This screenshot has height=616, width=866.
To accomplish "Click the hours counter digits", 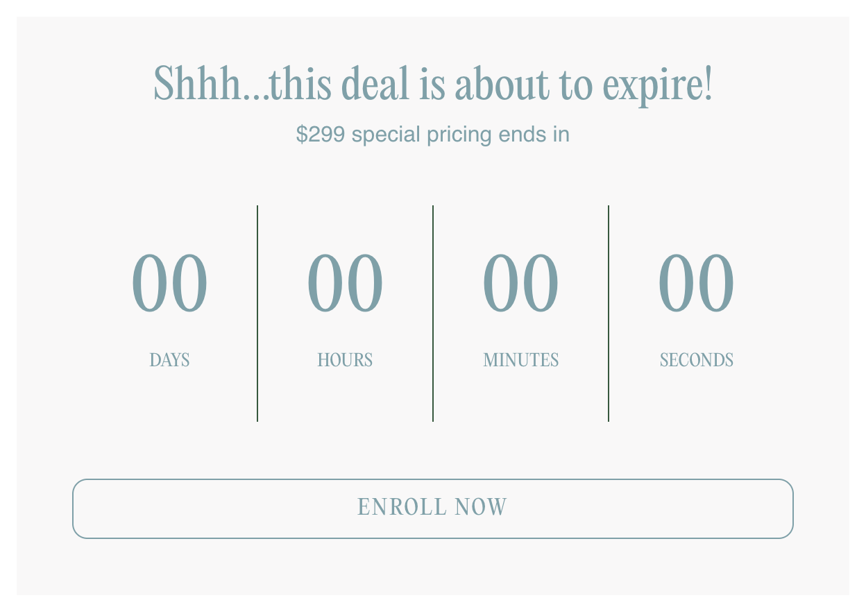I will [345, 283].
